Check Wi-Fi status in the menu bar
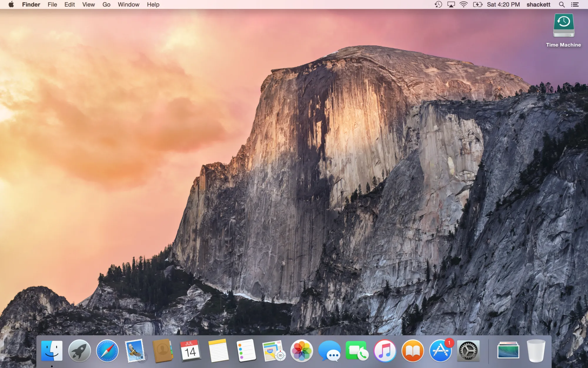The height and width of the screenshot is (368, 588). point(464,4)
